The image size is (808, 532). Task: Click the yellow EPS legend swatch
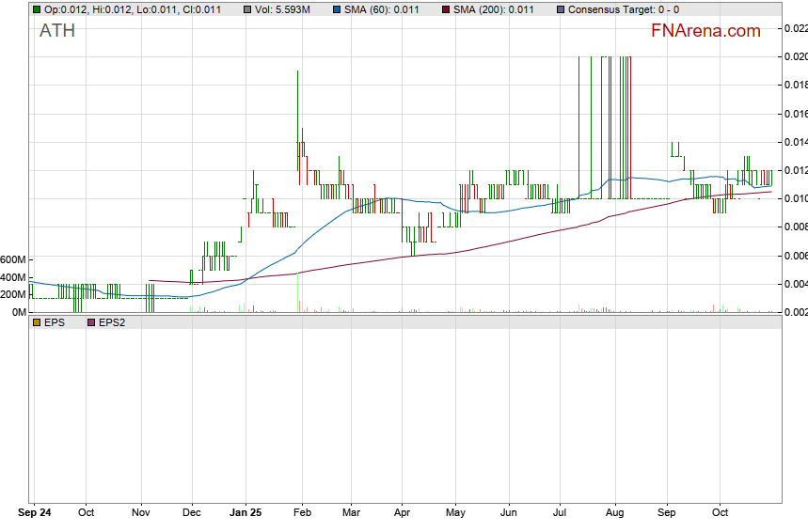point(36,322)
